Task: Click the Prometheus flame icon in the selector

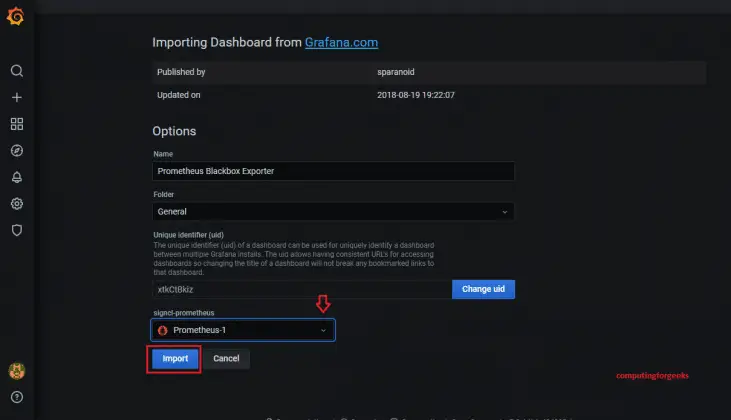Action: pyautogui.click(x=163, y=330)
